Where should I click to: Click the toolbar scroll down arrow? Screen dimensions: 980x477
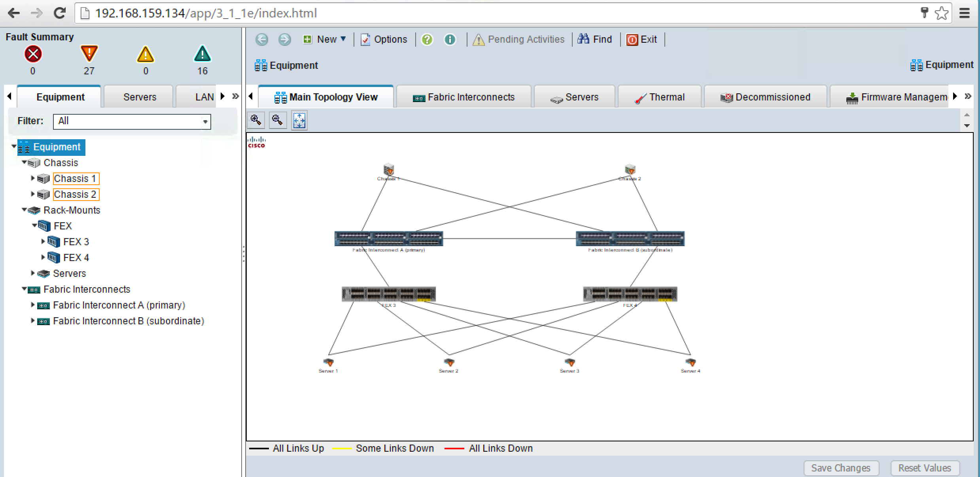tap(967, 126)
